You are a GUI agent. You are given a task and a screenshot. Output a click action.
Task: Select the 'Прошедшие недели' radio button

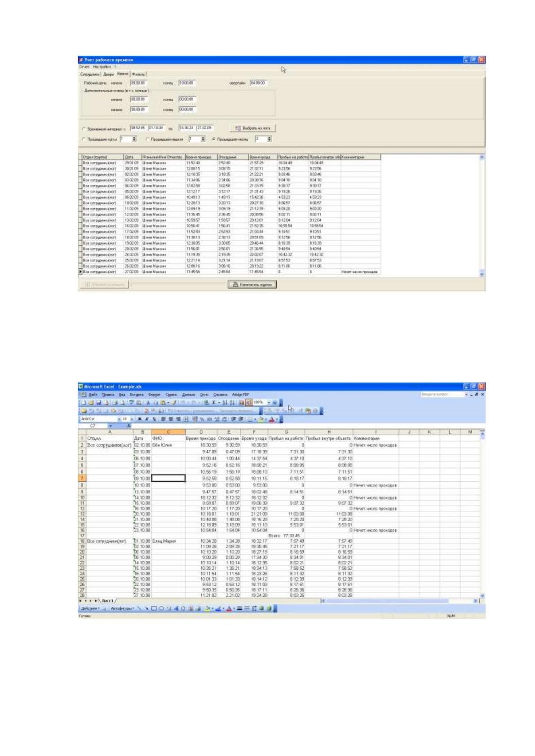click(x=148, y=139)
